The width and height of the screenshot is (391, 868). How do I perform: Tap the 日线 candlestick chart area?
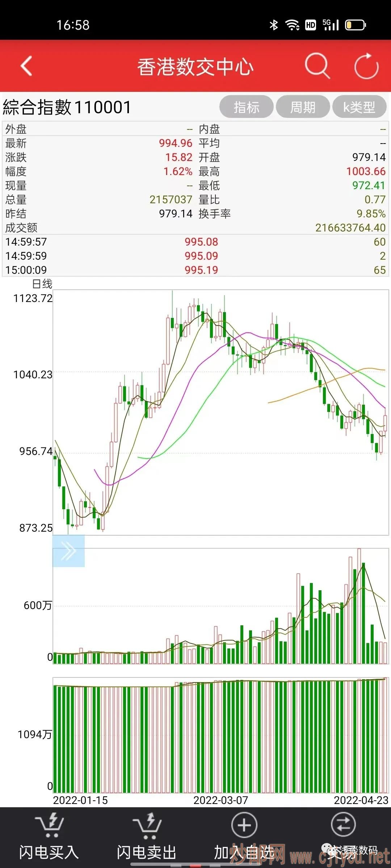point(221,412)
